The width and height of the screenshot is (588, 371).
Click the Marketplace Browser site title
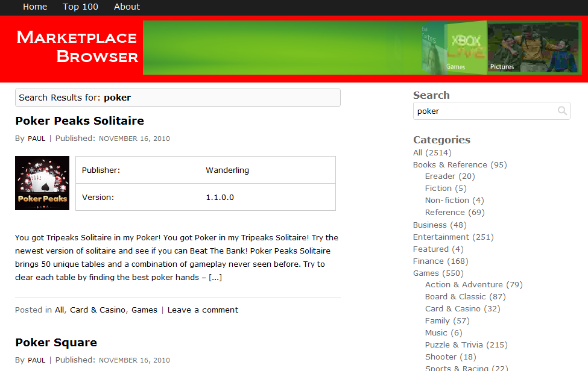[77, 47]
